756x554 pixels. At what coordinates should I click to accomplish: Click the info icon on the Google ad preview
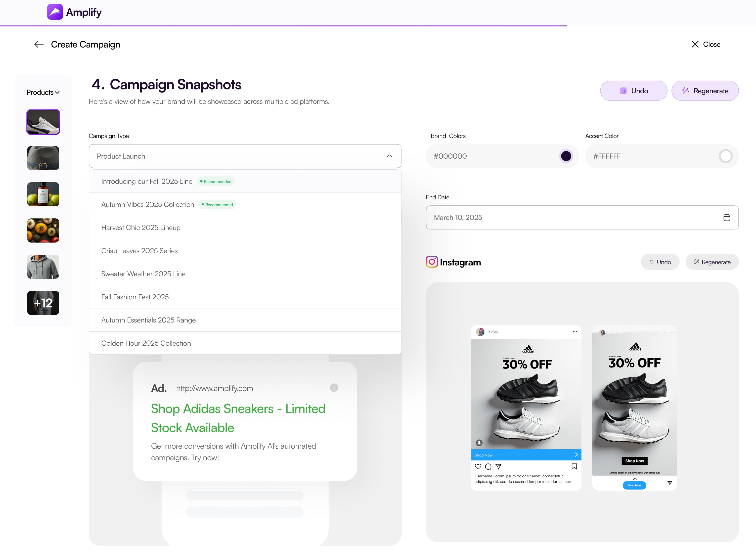click(x=334, y=388)
